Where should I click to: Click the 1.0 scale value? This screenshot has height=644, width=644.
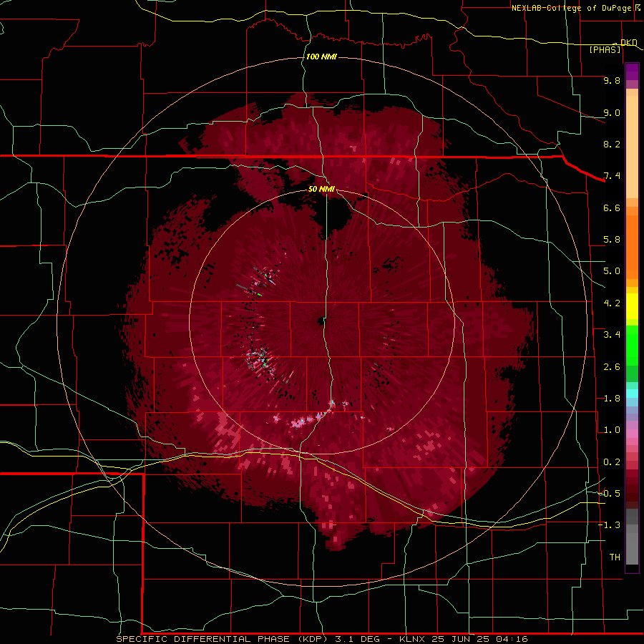(x=612, y=430)
